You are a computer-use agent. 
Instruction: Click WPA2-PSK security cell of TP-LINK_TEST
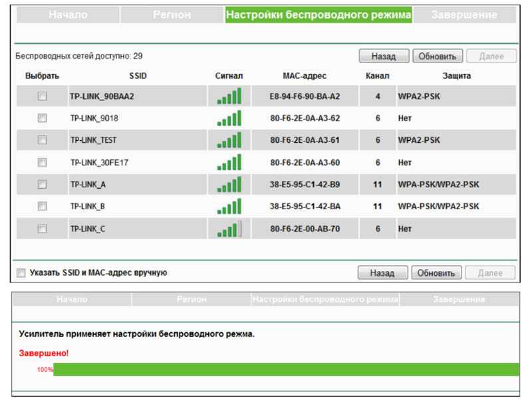tap(456, 140)
